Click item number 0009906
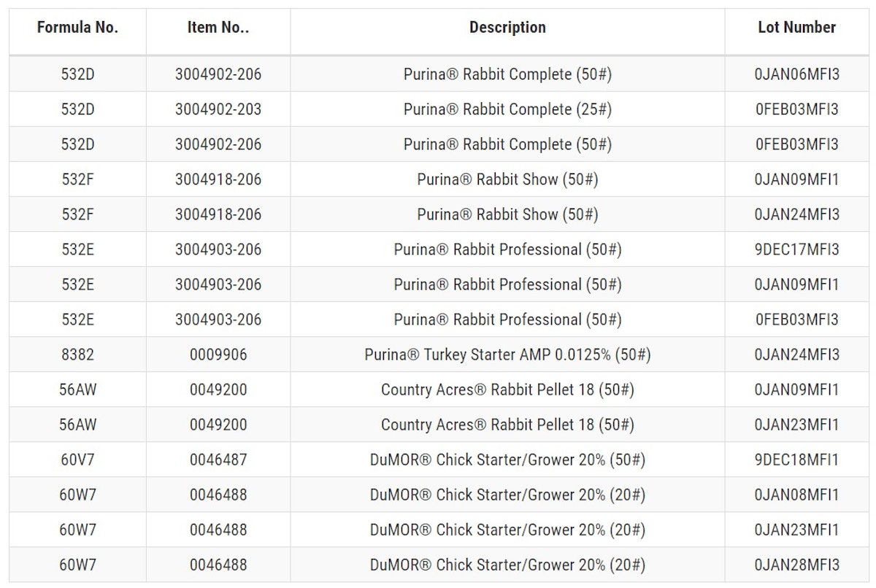The width and height of the screenshot is (876, 588). click(x=218, y=355)
